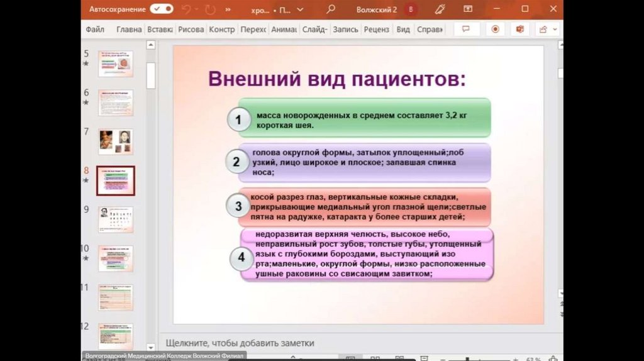Switch to the Вид tab
The height and width of the screenshot is (361, 644).
point(403,30)
